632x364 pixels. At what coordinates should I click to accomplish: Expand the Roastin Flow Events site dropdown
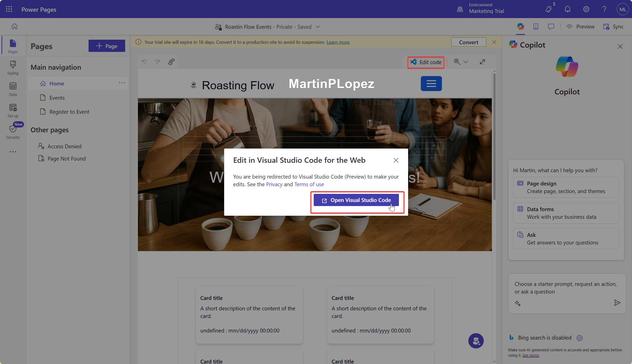click(318, 27)
